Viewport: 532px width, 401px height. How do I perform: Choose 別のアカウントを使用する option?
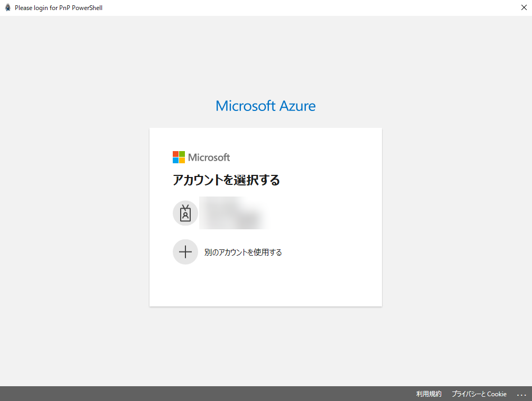tap(243, 252)
